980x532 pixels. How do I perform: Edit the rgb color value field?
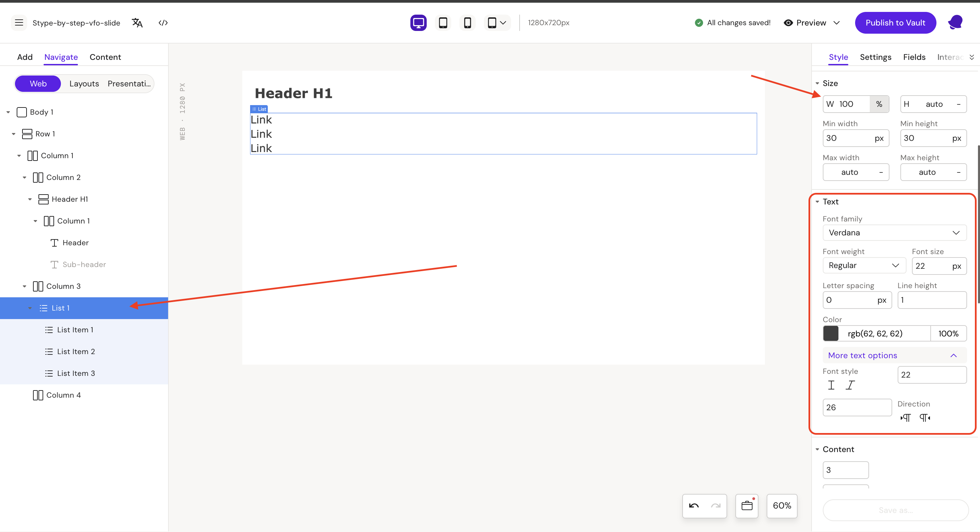point(884,333)
